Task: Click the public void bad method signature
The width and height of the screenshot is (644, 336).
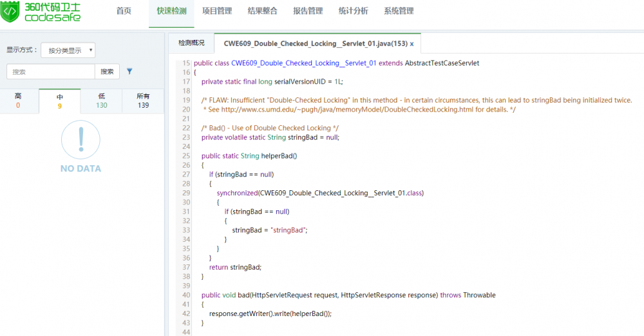Action: pos(348,295)
